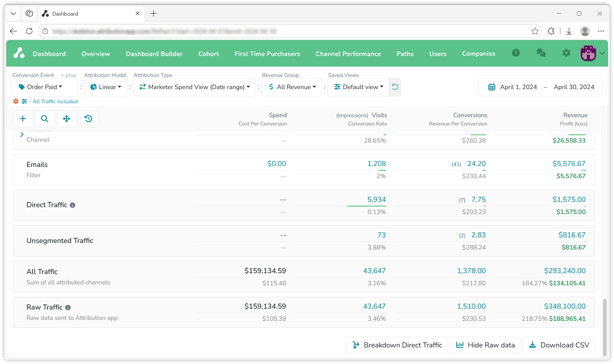Open the settings gear in green header
Image resolution: width=614 pixels, height=364 pixels.
(566, 53)
